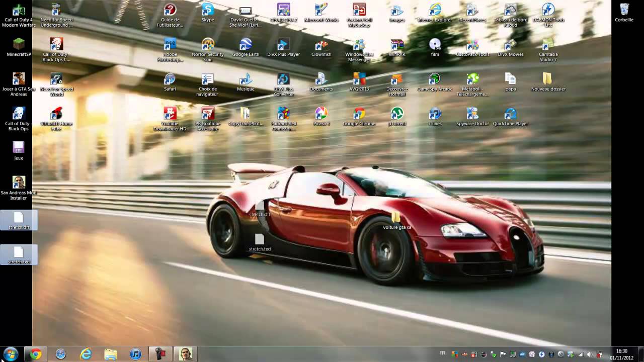
Task: Launch Adobe Photoshop shortcut
Action: (170, 50)
